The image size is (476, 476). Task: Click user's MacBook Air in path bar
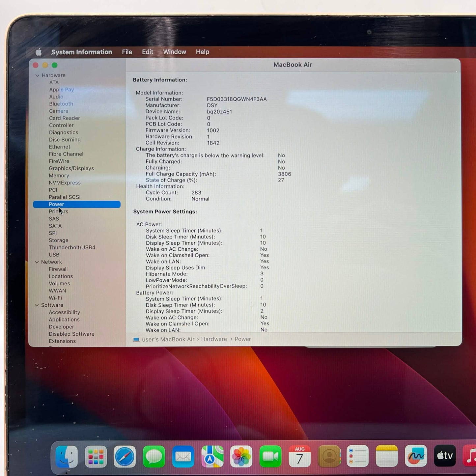(x=168, y=340)
